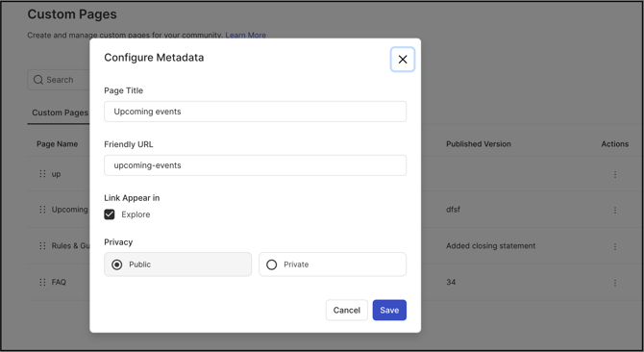
Task: Click the Published Version column header
Action: 479,143
